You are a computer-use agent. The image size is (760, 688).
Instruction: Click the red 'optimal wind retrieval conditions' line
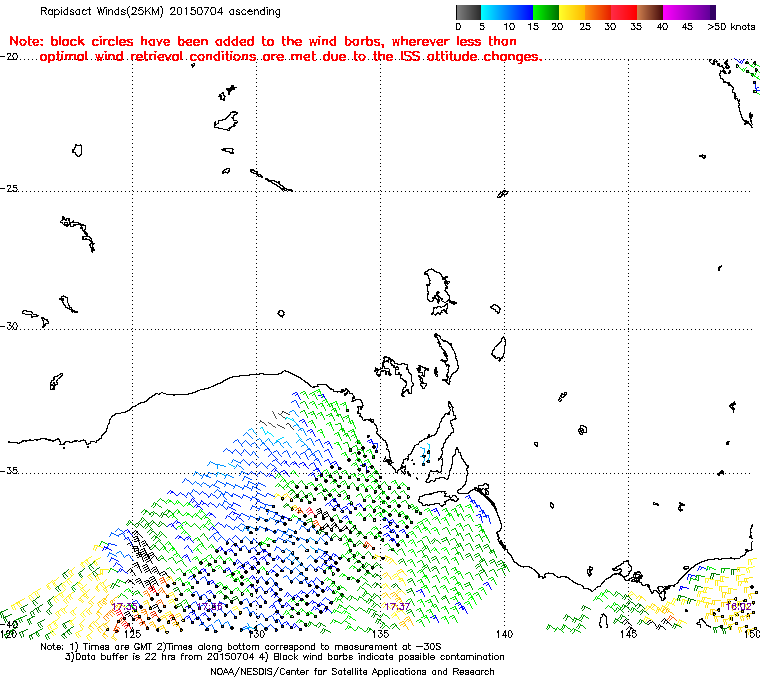[290, 57]
